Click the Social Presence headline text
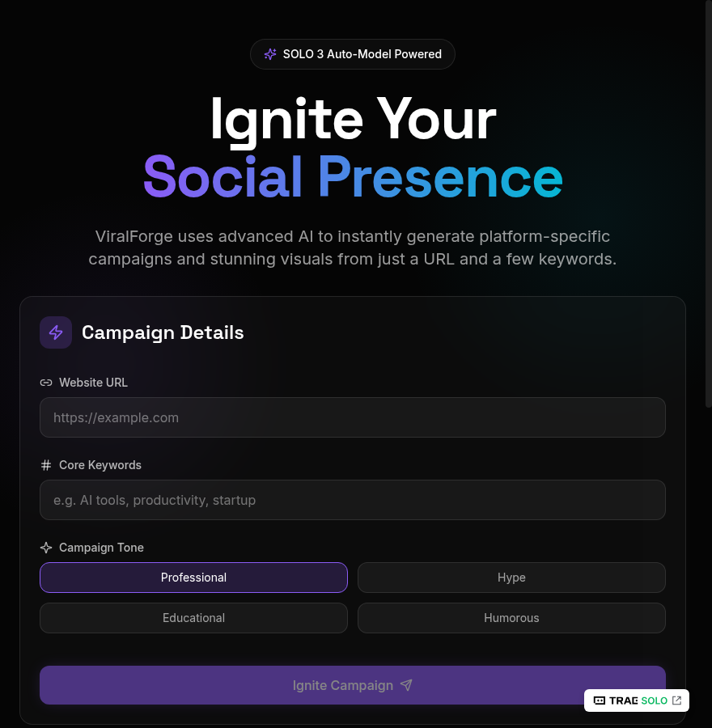This screenshot has width=712, height=728. (x=353, y=177)
